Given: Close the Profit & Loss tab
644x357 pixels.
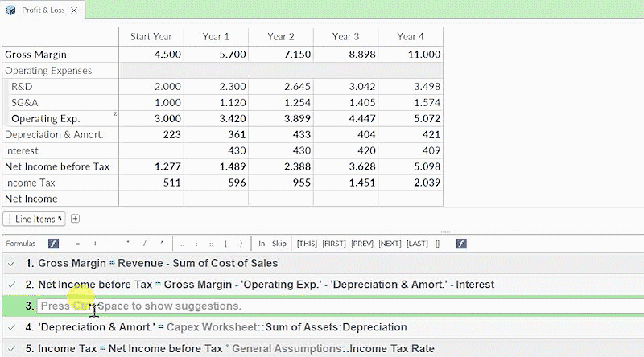Looking at the screenshot, I should (73, 10).
